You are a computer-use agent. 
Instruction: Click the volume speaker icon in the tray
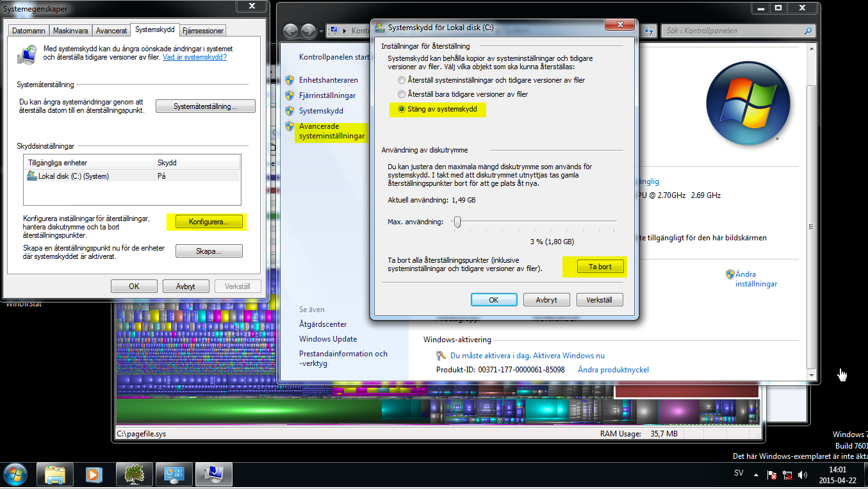pos(803,475)
